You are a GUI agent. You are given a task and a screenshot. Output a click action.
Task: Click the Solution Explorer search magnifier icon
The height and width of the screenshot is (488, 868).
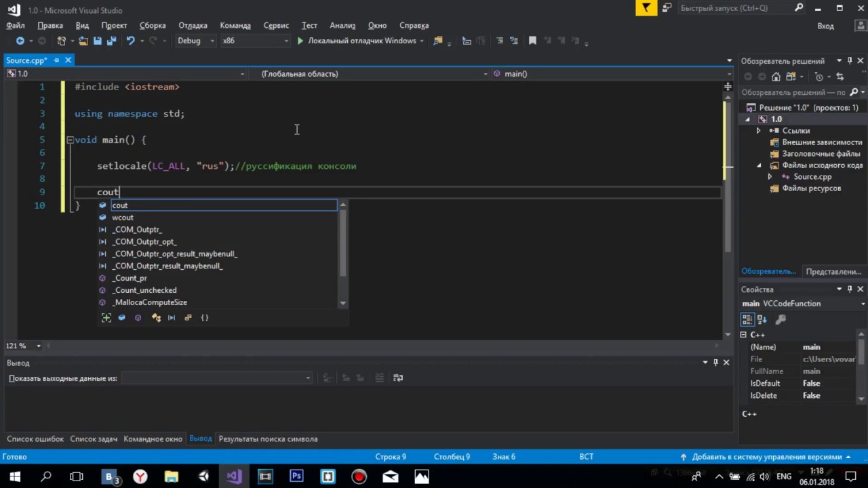pos(854,92)
